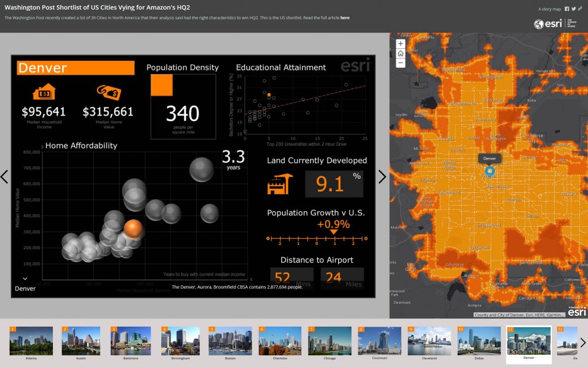Image resolution: width=588 pixels, height=368 pixels.
Task: Share story map on Facebook
Action: [567, 9]
